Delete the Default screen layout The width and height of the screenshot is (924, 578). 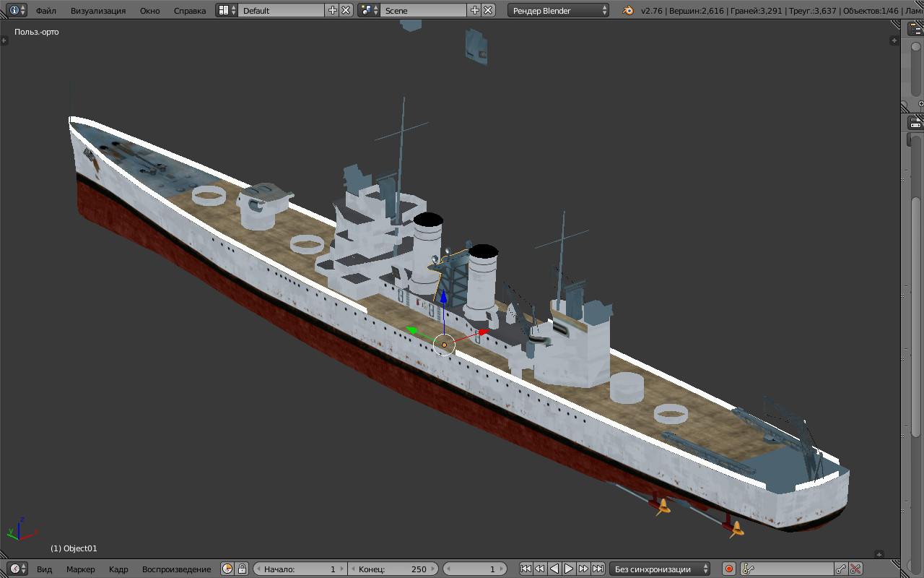pos(346,10)
